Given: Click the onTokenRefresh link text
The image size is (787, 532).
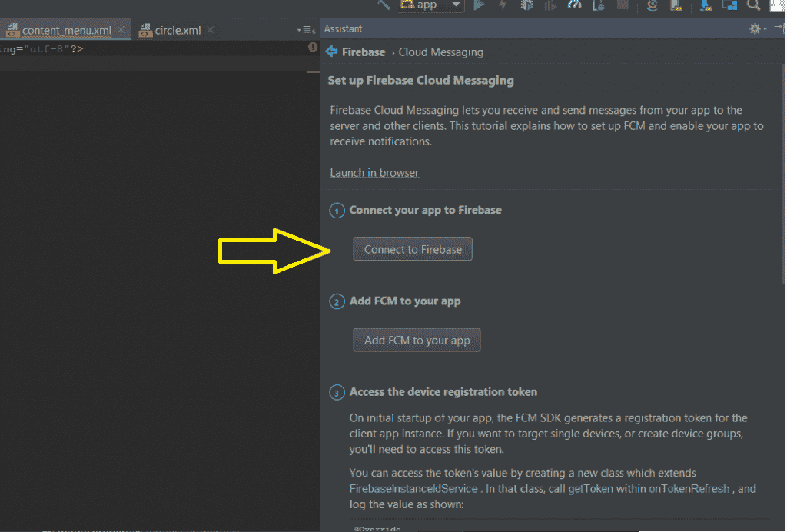Looking at the screenshot, I should 689,489.
